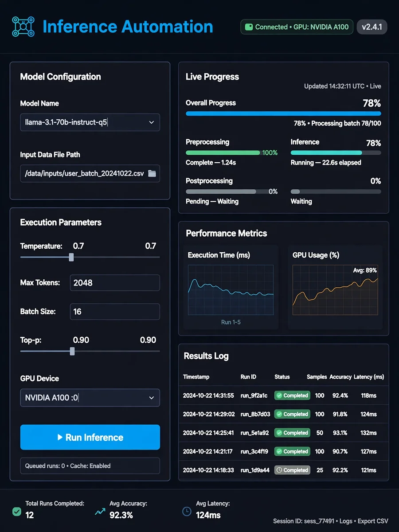Click the Timestamp column header

tap(196, 377)
